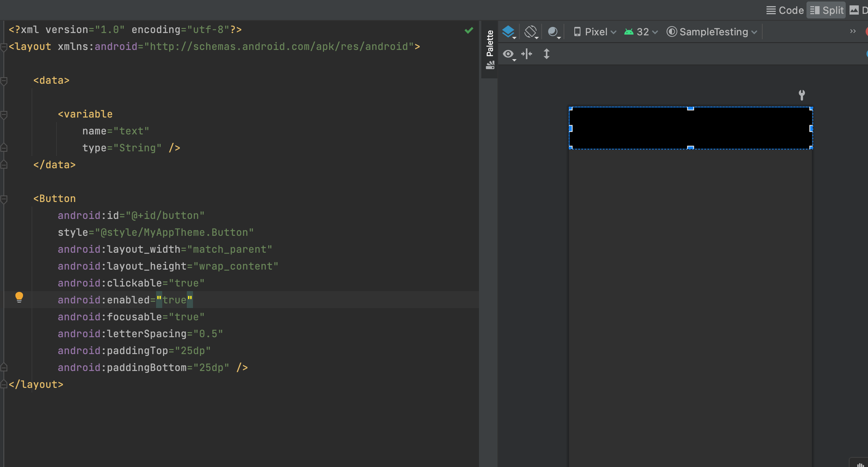The image size is (868, 467).
Task: Click the wrench icon above the preview
Action: click(801, 95)
